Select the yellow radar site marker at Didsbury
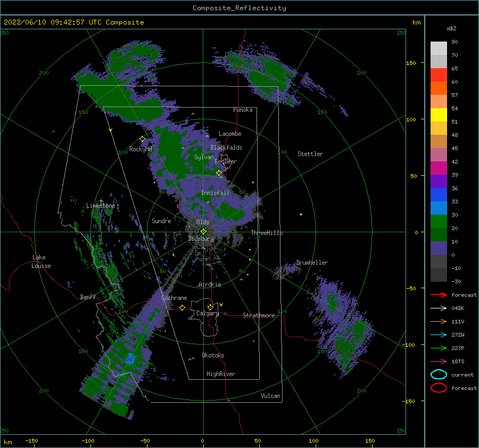The height and width of the screenshot is (448, 479). coord(203,232)
